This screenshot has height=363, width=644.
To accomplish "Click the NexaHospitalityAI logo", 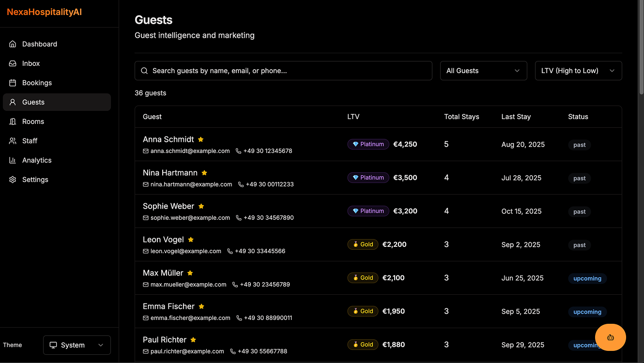I will pyautogui.click(x=44, y=12).
